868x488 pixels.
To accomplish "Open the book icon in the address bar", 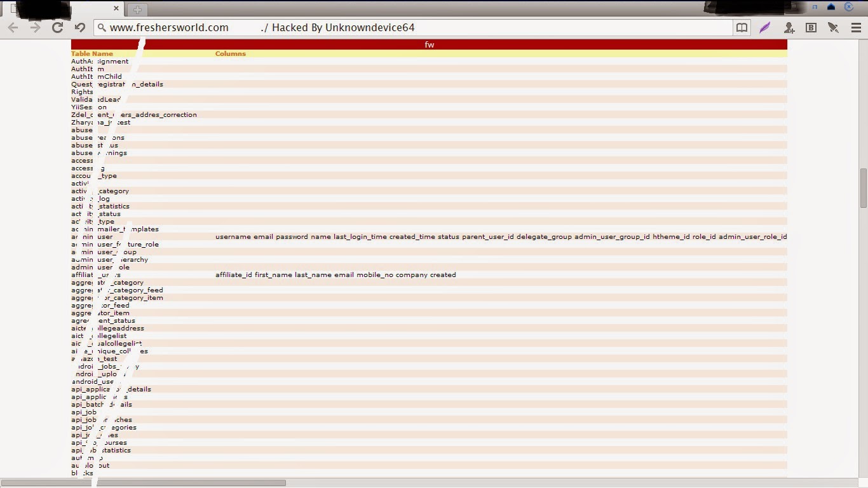I will (x=742, y=27).
